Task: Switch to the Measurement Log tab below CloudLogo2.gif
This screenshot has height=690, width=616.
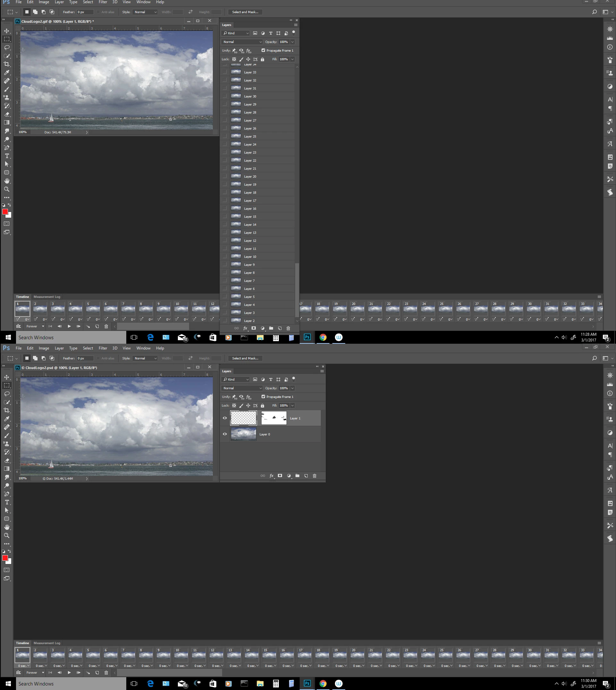Action: point(47,297)
